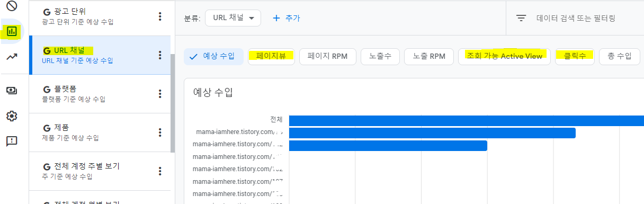The image size is (644, 204).
Task: Toggle the 페이지뷰 metric chip
Action: coord(271,57)
